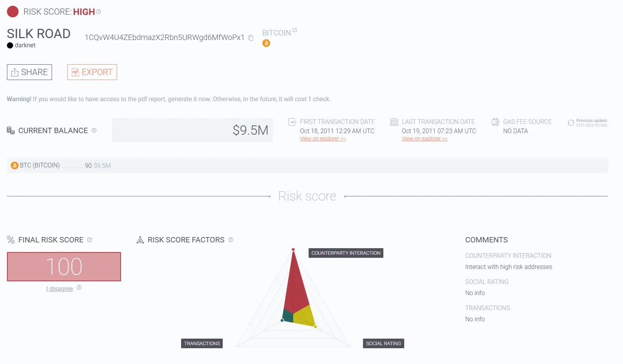The width and height of the screenshot is (623, 364).
Task: Click the red risk indicator circle
Action: pyautogui.click(x=13, y=12)
